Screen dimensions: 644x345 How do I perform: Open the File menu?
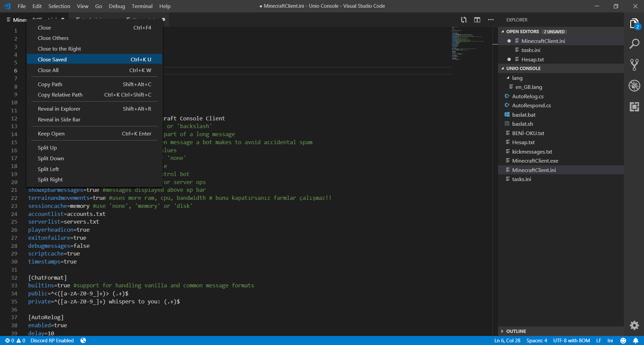(x=22, y=6)
